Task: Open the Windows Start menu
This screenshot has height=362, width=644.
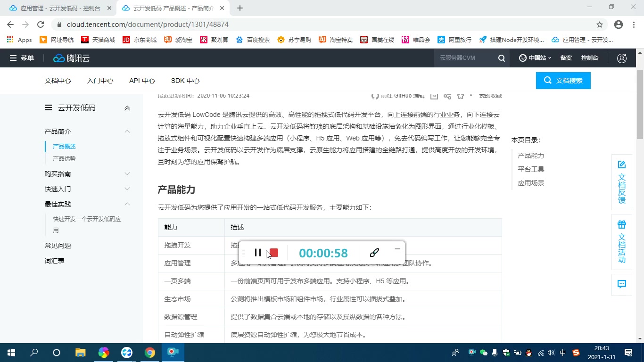Action: 11,353
